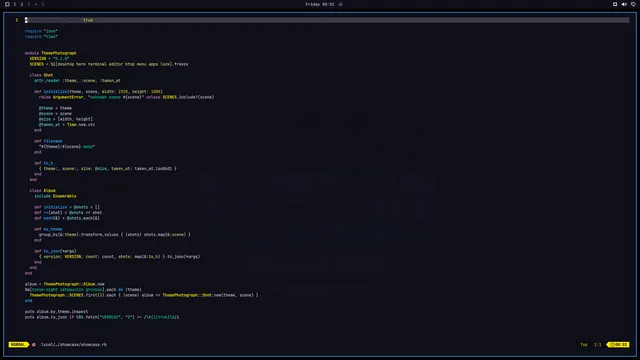
Task: Click the SCENES constant definition line
Action: pos(109,64)
